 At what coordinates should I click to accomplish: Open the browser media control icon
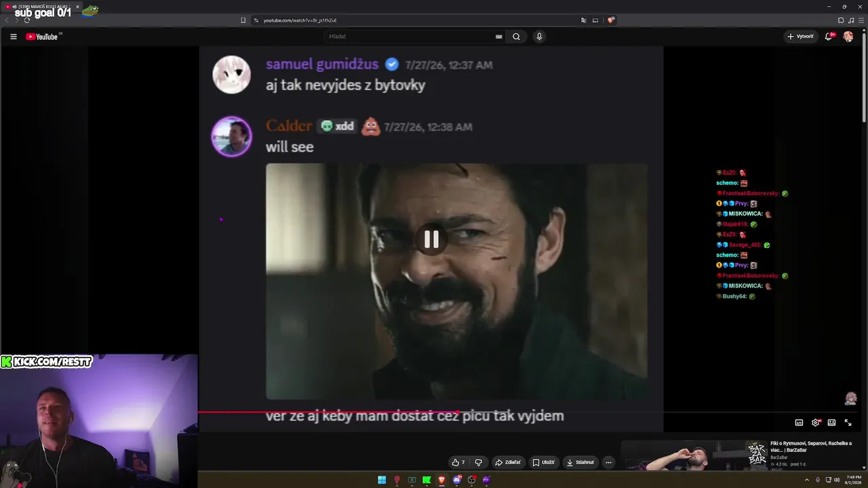[x=851, y=20]
